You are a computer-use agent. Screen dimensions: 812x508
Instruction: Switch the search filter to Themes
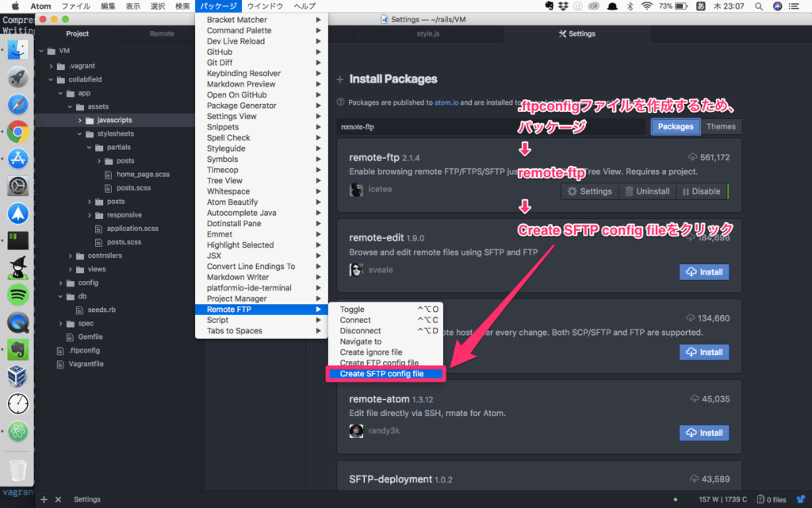[x=721, y=126]
